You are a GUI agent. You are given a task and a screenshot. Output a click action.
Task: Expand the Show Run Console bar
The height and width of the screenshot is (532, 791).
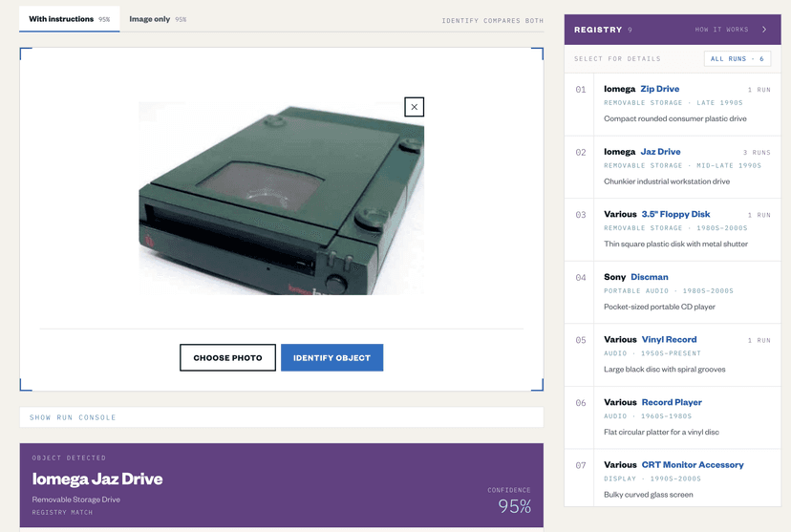pos(282,417)
